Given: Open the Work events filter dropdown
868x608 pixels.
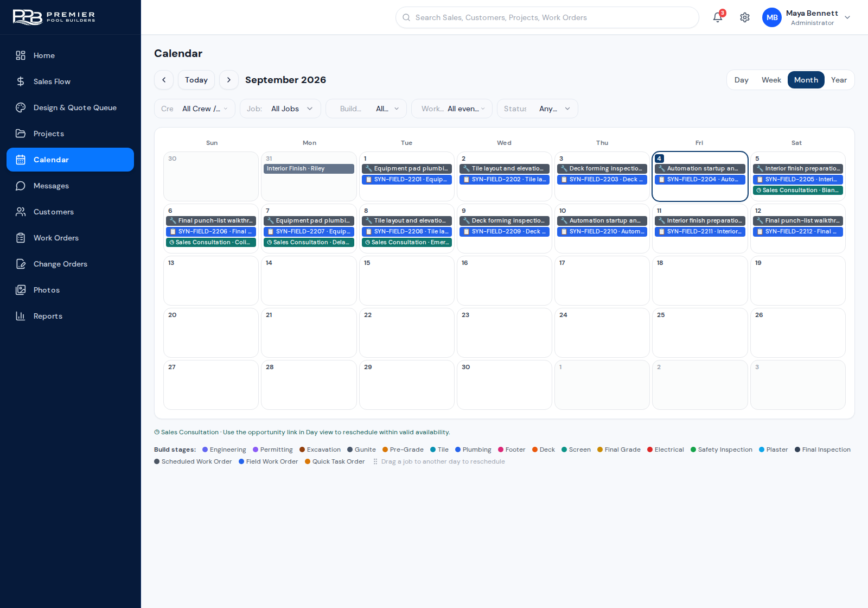Looking at the screenshot, I should [452, 109].
